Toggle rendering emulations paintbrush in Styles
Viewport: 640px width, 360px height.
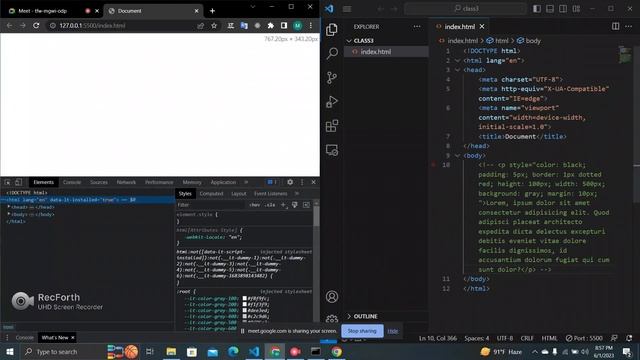(x=295, y=205)
